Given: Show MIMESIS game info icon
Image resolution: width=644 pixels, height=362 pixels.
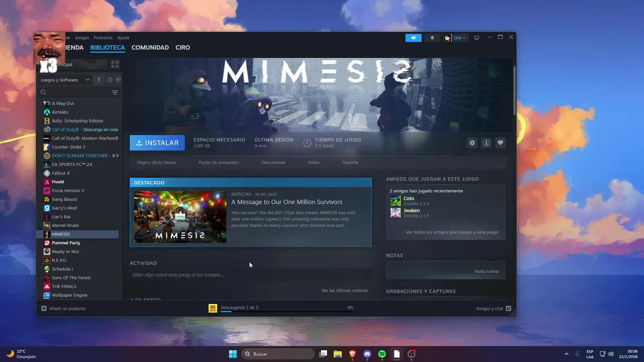Looking at the screenshot, I should click(486, 143).
